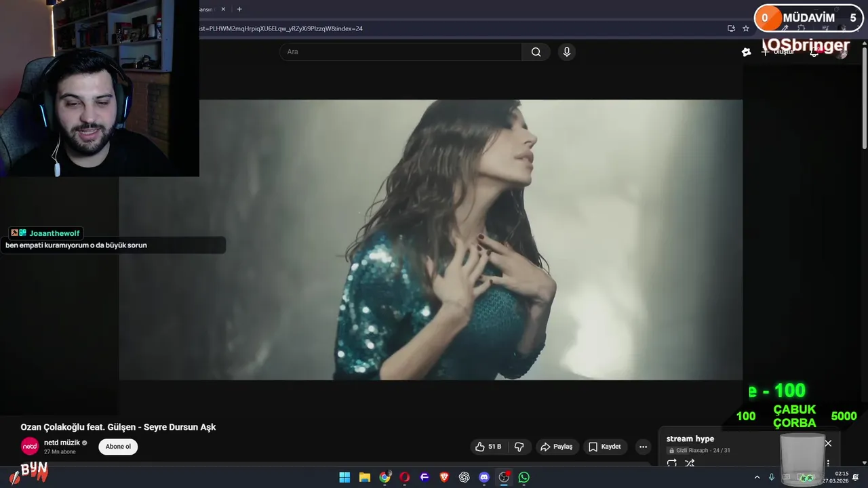Open File Explorer from the taskbar
This screenshot has height=488, width=868.
pos(364,477)
